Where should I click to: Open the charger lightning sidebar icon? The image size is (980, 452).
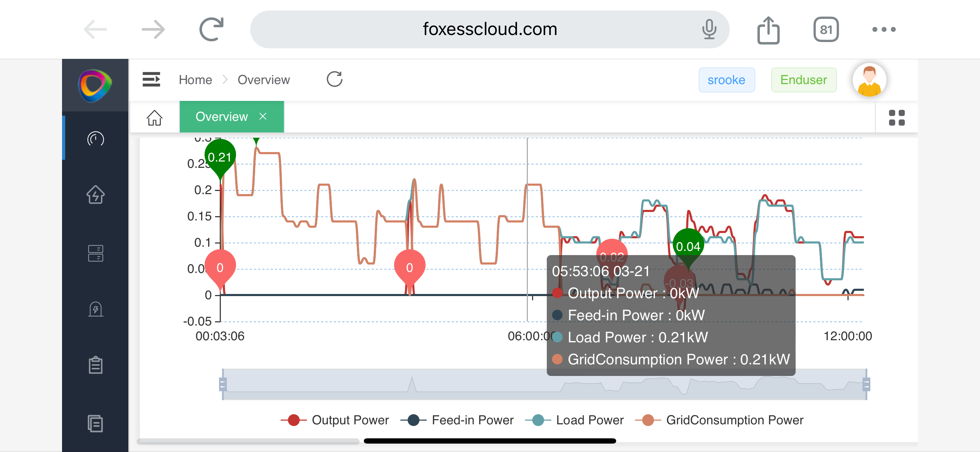pyautogui.click(x=95, y=309)
